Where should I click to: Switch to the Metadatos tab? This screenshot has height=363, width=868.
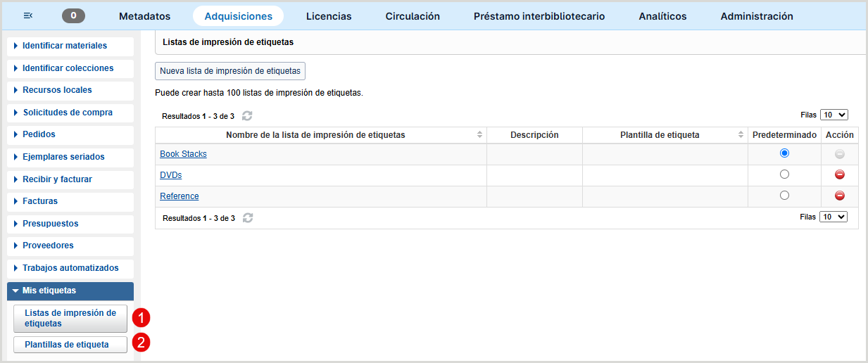(x=144, y=16)
